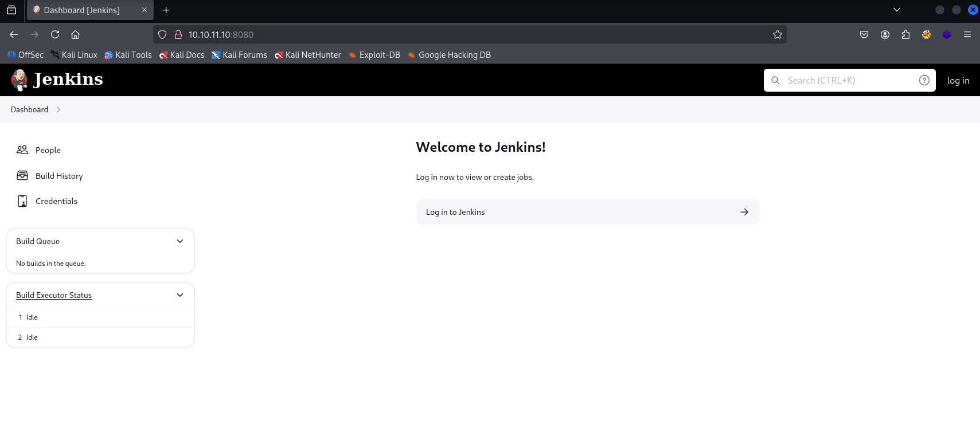Open the Google Hacking DB bookmark

point(449,55)
